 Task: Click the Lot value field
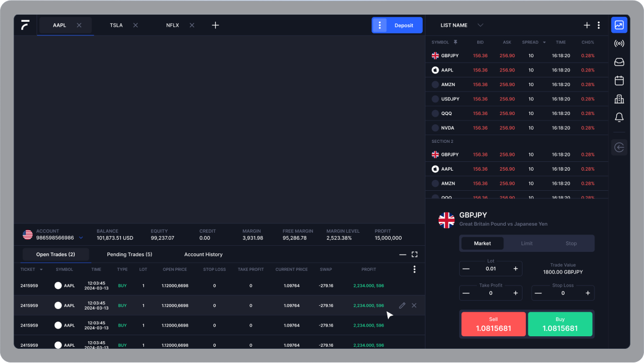coord(491,269)
